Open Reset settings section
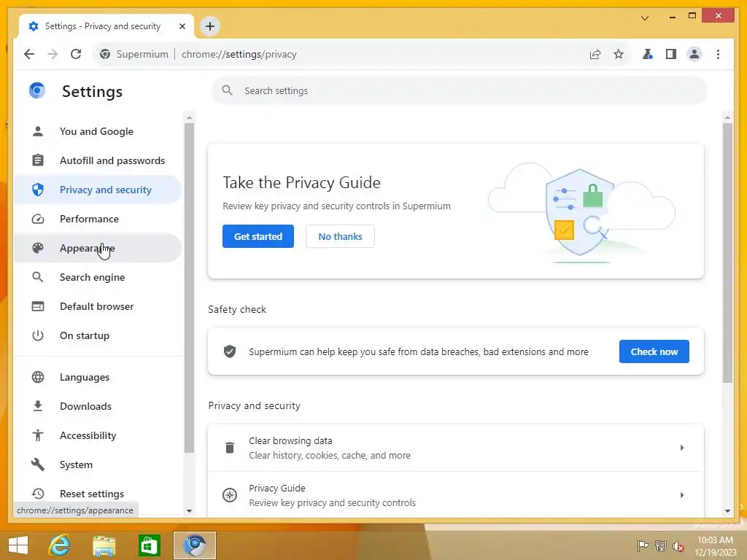Viewport: 747px width, 560px height. (97, 494)
